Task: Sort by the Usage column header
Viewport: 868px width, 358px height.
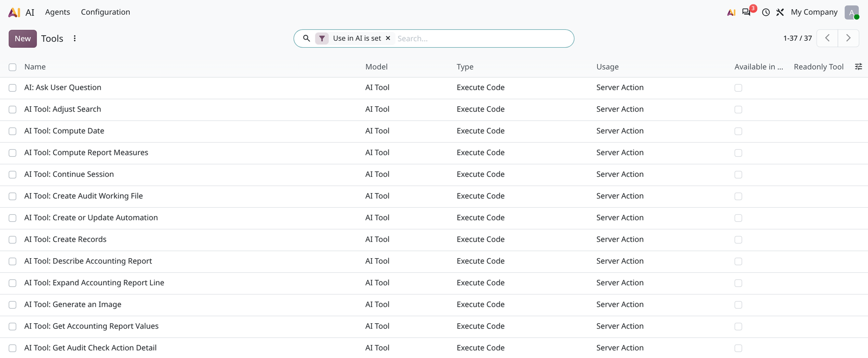Action: (x=608, y=67)
